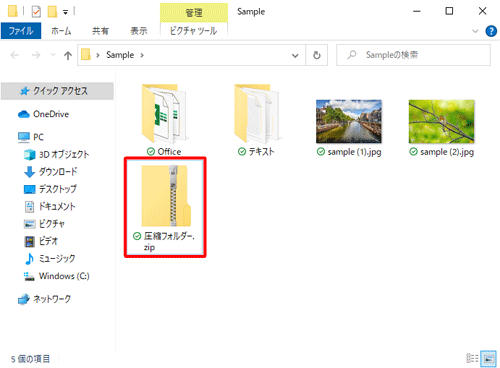Select the 圧縮フォルダー.zip file icon
The width and height of the screenshot is (500, 368).
point(166,196)
